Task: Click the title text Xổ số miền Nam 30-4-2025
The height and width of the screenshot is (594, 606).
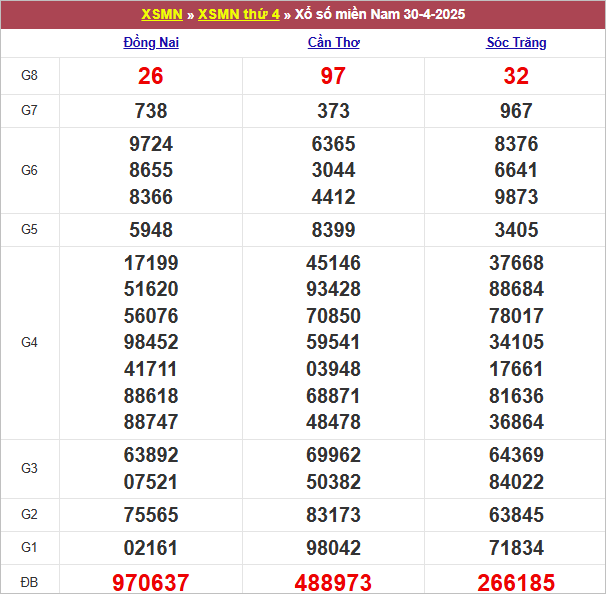Action: point(380,15)
